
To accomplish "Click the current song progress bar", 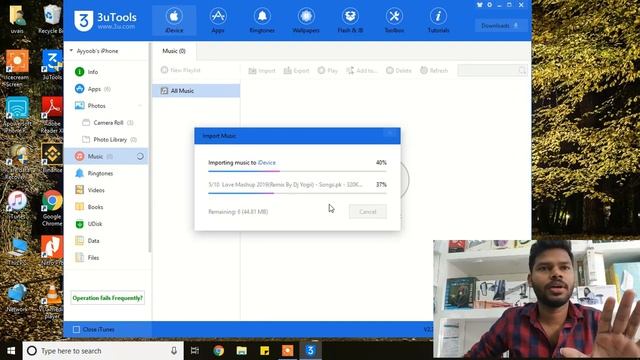I will 297,193.
